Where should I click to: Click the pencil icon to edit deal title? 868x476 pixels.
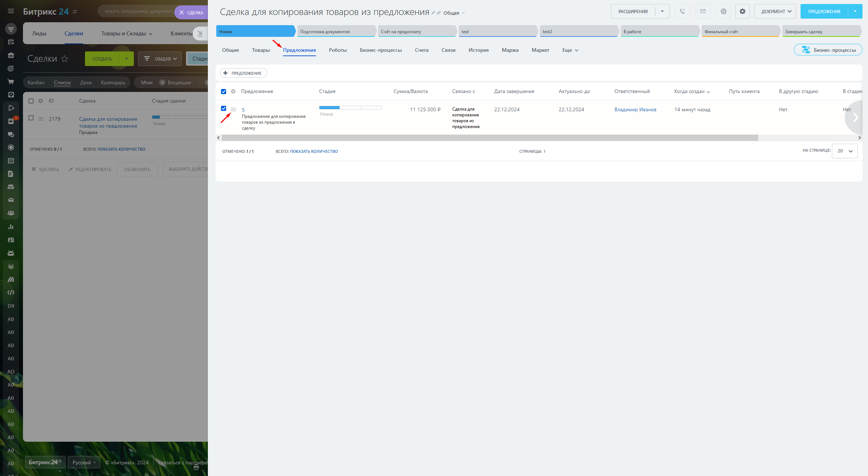tap(433, 13)
